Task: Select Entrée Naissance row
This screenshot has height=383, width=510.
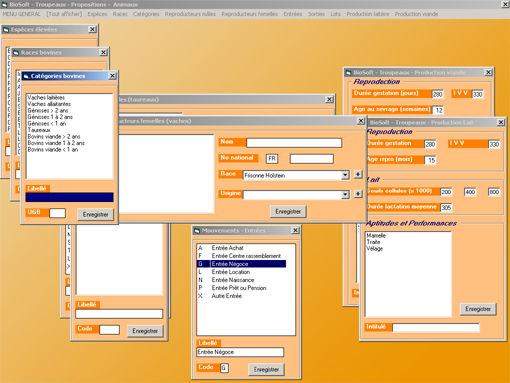Action: click(242, 280)
